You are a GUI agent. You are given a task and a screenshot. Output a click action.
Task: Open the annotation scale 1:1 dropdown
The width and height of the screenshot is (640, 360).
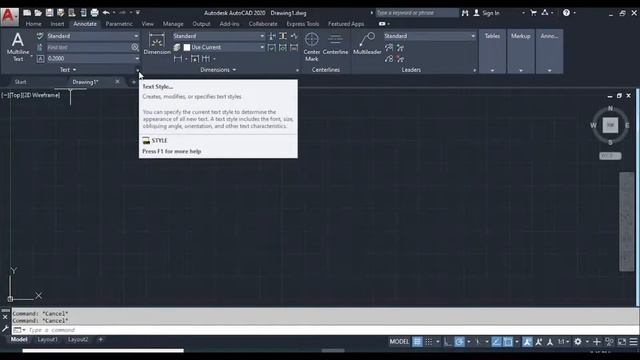563,342
